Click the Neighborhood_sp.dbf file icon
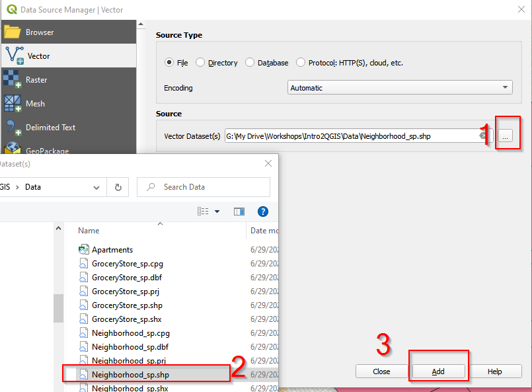Screen dimensions: 532x392 coord(83,347)
